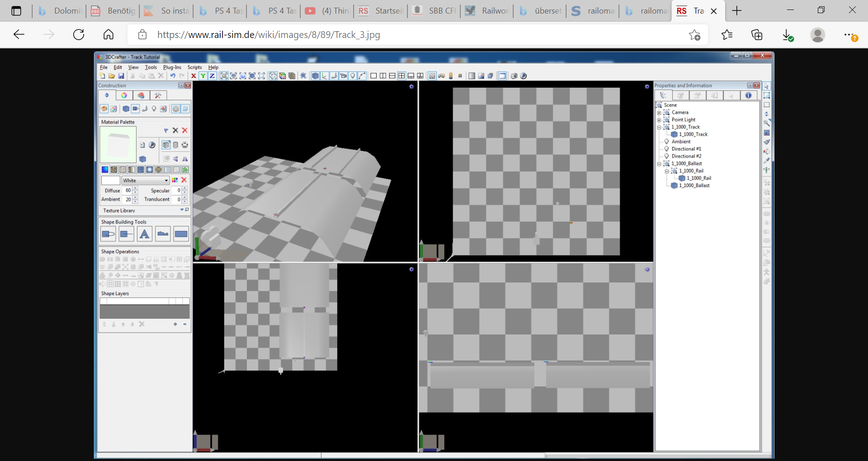Select the eyedropper tool in right toolbar
The height and width of the screenshot is (461, 868).
click(x=767, y=161)
